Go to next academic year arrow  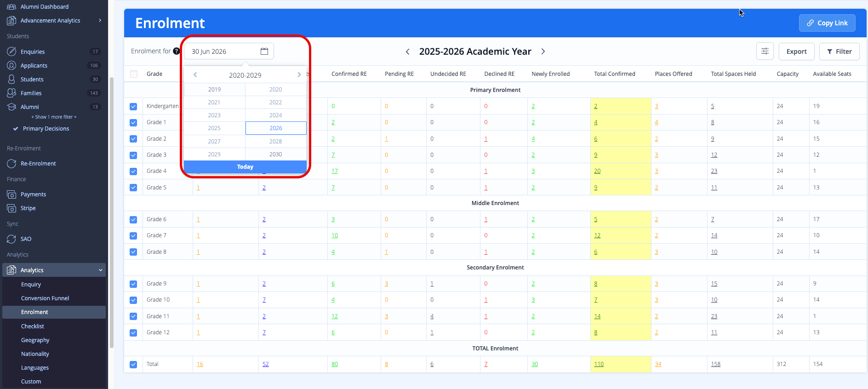pos(543,51)
